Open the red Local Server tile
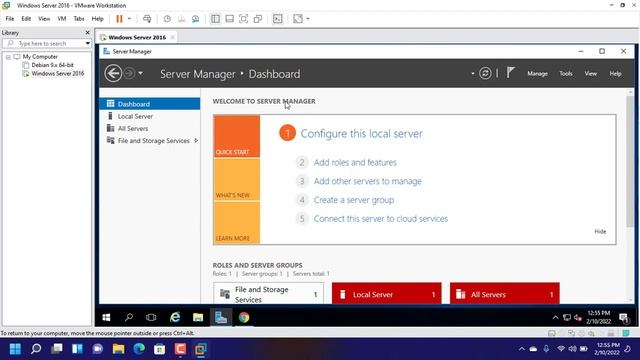The height and width of the screenshot is (360, 640). coord(387,294)
